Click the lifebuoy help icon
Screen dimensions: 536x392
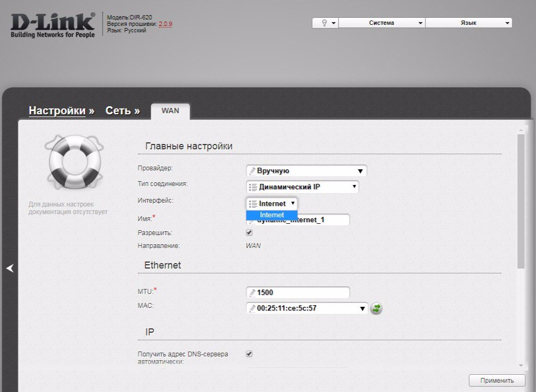pos(74,161)
